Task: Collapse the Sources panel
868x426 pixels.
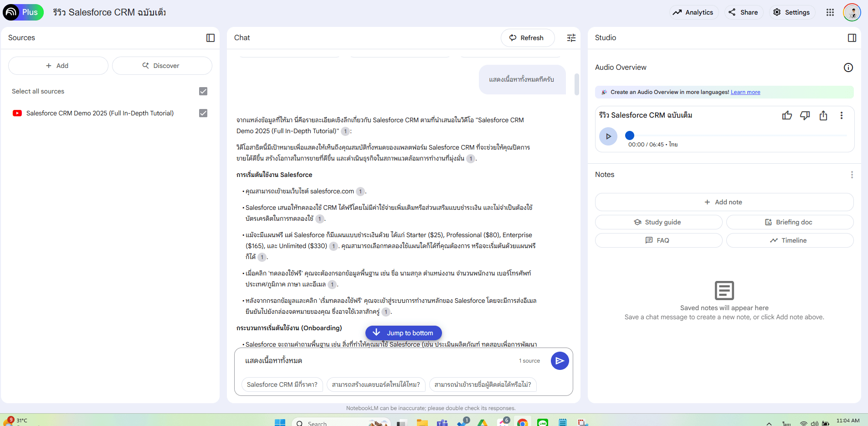Action: 211,38
